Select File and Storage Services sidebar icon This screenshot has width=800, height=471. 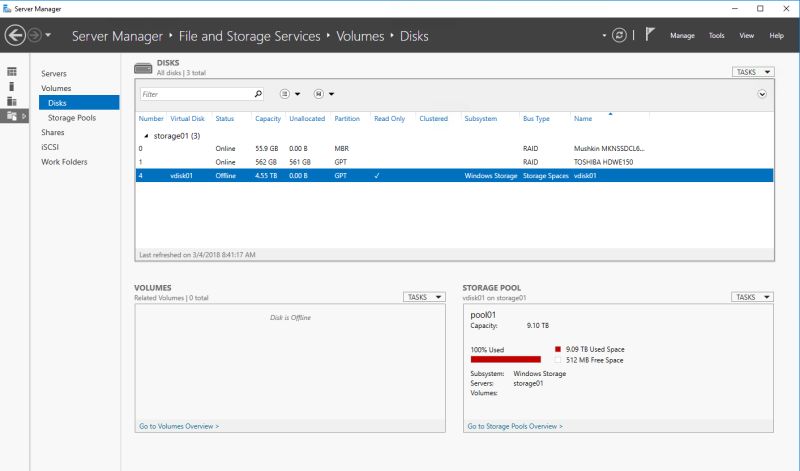coord(12,116)
